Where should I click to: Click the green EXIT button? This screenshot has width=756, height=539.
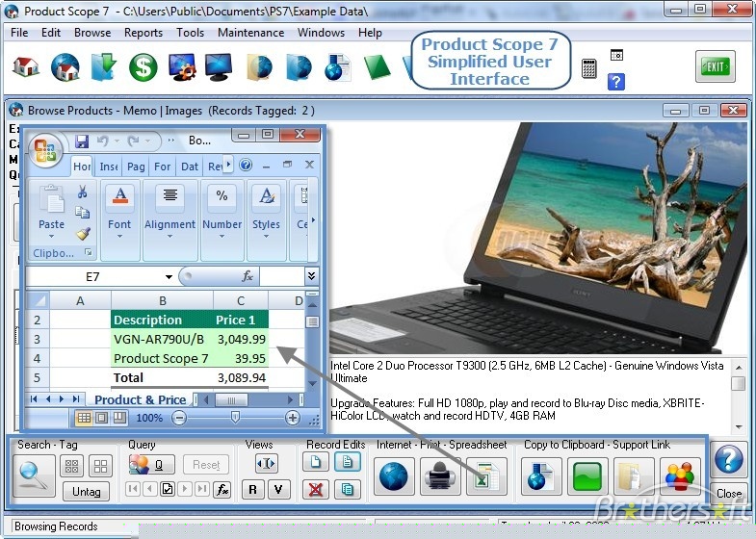click(x=716, y=66)
